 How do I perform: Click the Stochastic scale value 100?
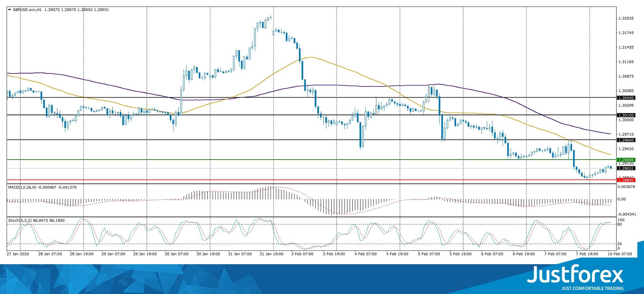(x=621, y=220)
